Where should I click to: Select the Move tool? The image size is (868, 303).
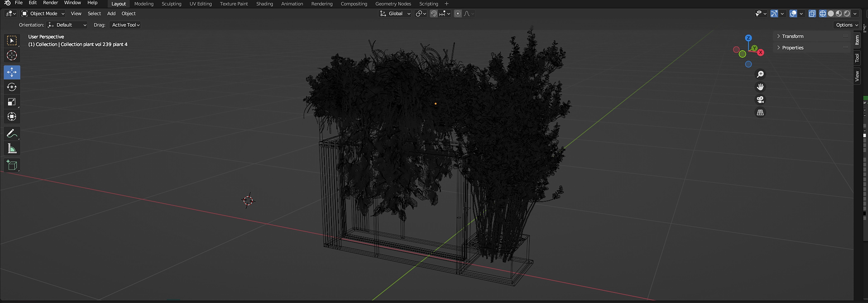(12, 72)
